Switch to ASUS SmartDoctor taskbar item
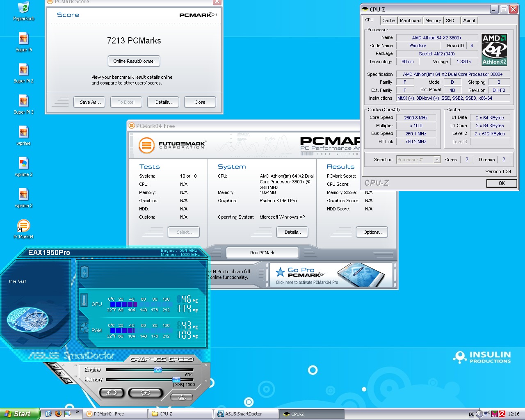This screenshot has height=420, width=525. [247, 414]
